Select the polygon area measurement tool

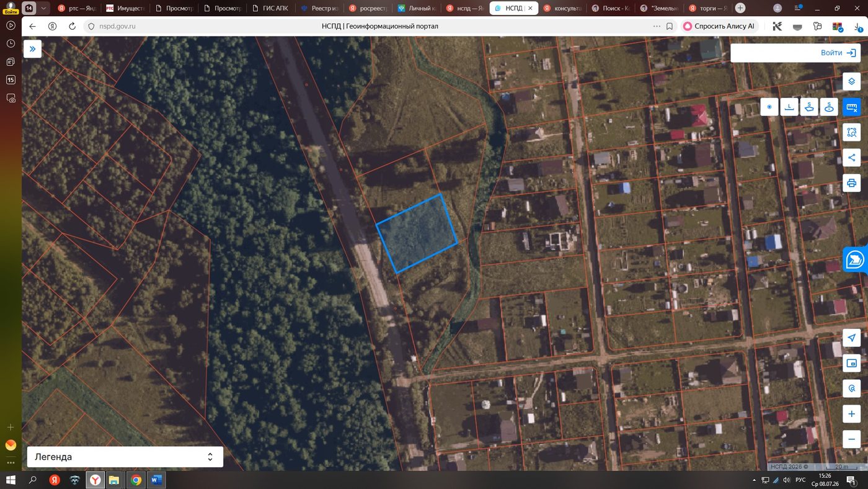click(x=809, y=107)
